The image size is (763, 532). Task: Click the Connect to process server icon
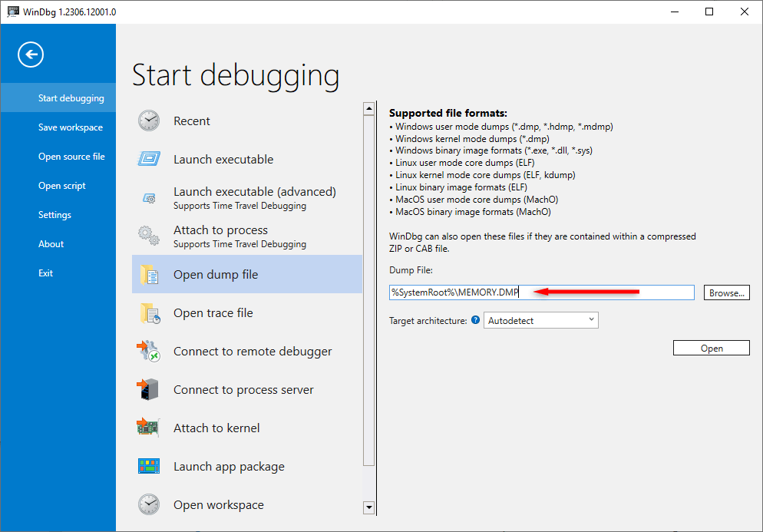[148, 389]
